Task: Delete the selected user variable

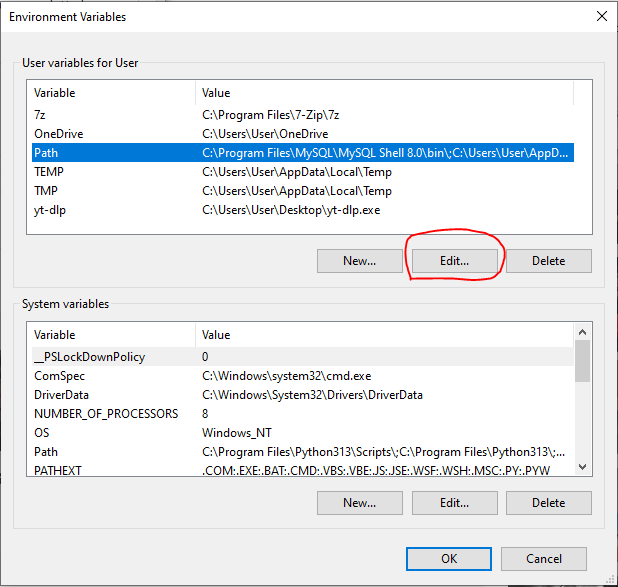Action: click(549, 261)
